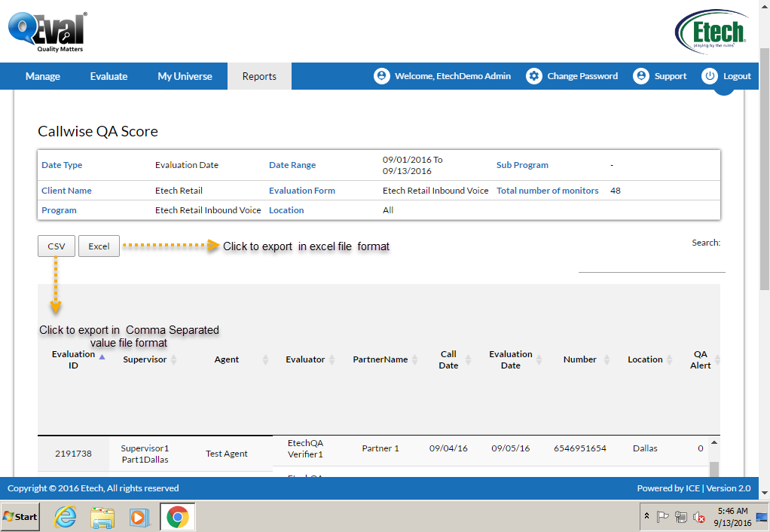Viewport: 770px width, 532px height.
Task: Click the Date Type label
Action: coord(62,165)
